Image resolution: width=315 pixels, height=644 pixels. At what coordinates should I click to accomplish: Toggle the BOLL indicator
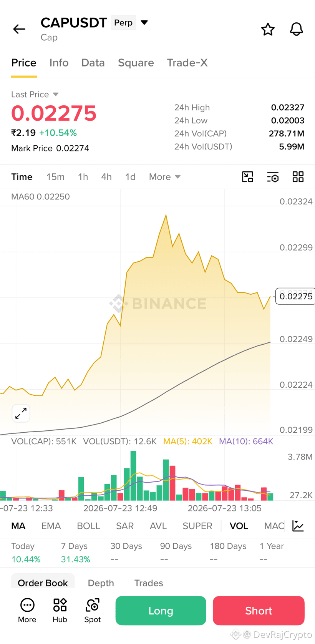tap(88, 526)
